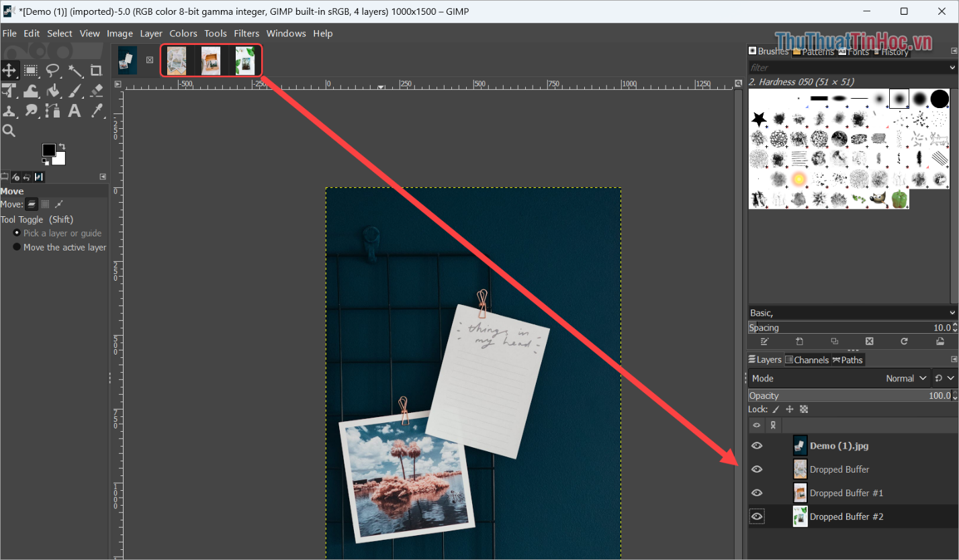Image resolution: width=959 pixels, height=560 pixels.
Task: Switch to the Device Status tab
Action: coord(17,177)
